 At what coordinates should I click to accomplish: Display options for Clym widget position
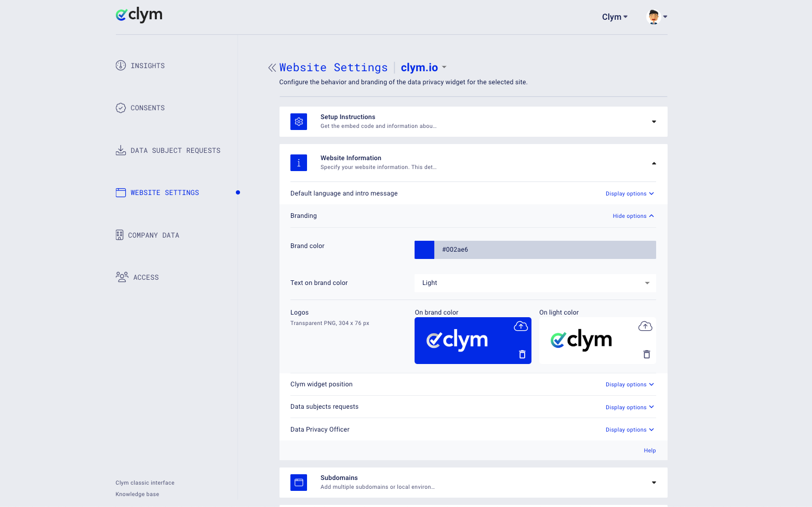pyautogui.click(x=629, y=385)
